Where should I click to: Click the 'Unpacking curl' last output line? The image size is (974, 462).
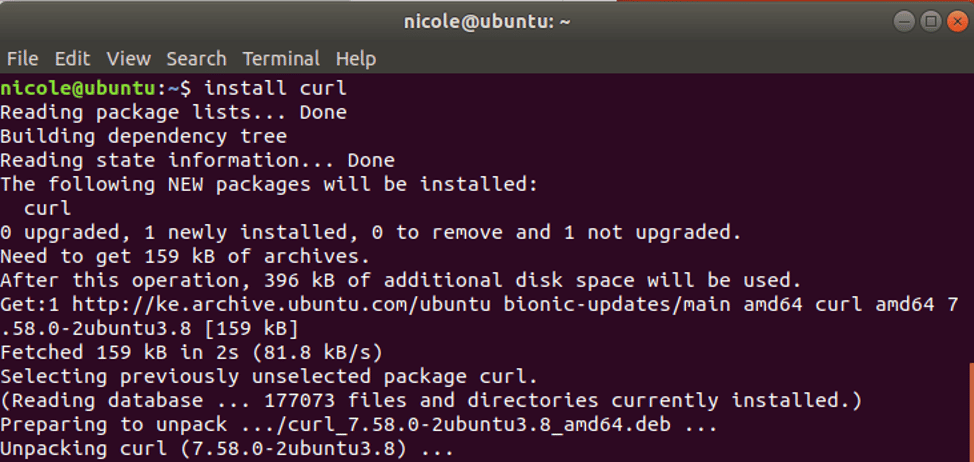coord(227,448)
